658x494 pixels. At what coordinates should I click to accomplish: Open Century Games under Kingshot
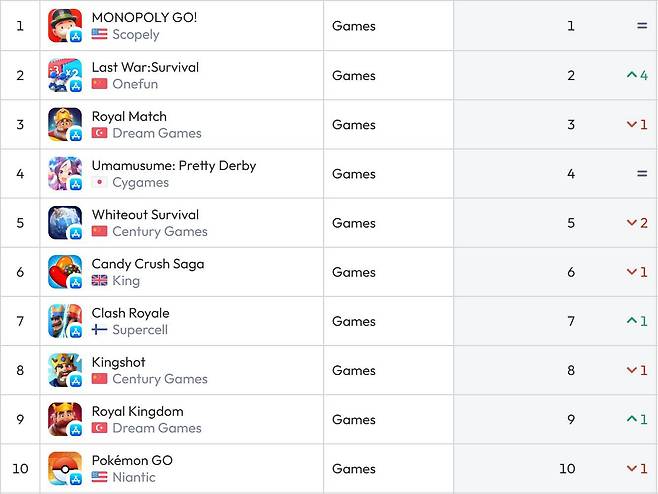[160, 379]
